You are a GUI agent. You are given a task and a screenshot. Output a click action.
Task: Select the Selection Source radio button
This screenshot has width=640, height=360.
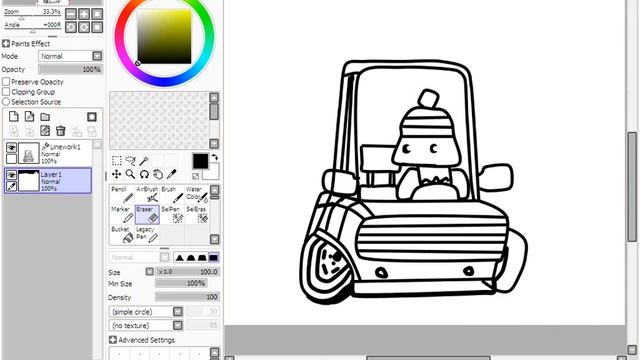pos(6,102)
